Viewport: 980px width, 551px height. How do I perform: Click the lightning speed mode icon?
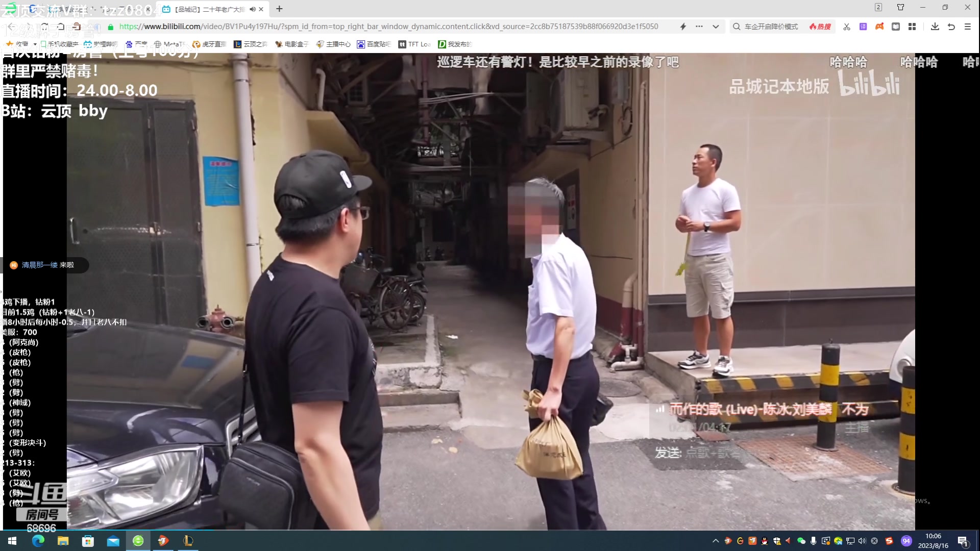(683, 27)
